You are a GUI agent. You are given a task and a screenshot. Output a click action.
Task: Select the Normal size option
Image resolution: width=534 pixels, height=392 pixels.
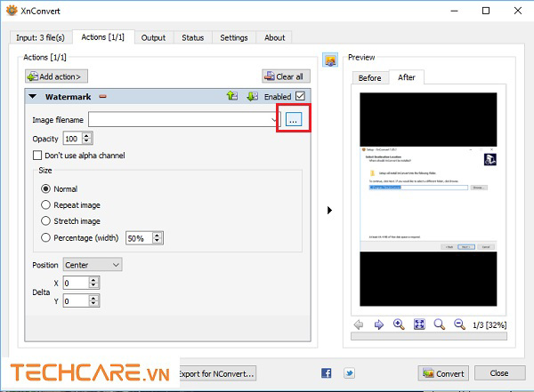click(45, 188)
